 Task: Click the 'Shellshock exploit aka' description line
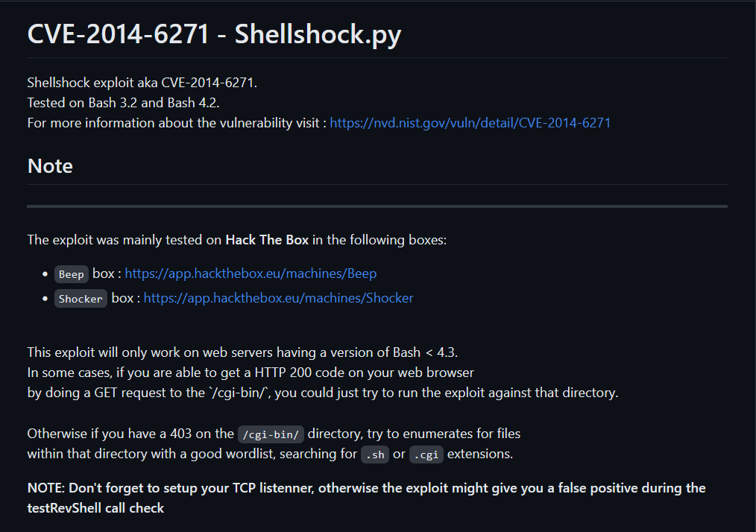(x=142, y=83)
